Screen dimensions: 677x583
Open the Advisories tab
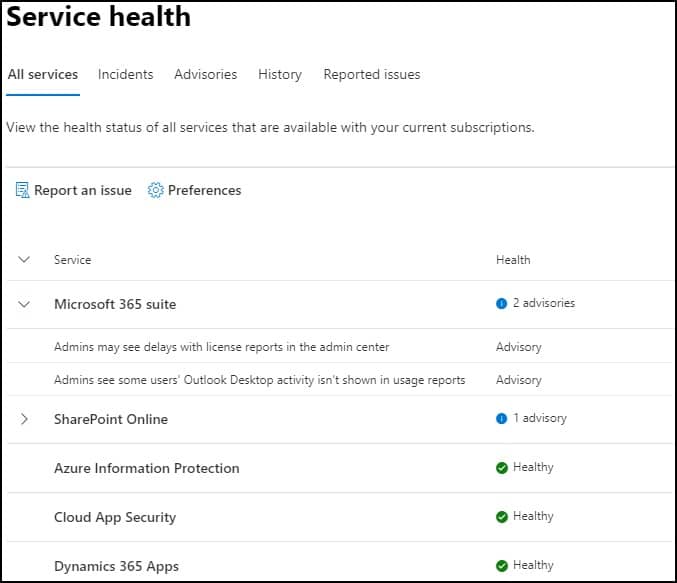click(206, 74)
